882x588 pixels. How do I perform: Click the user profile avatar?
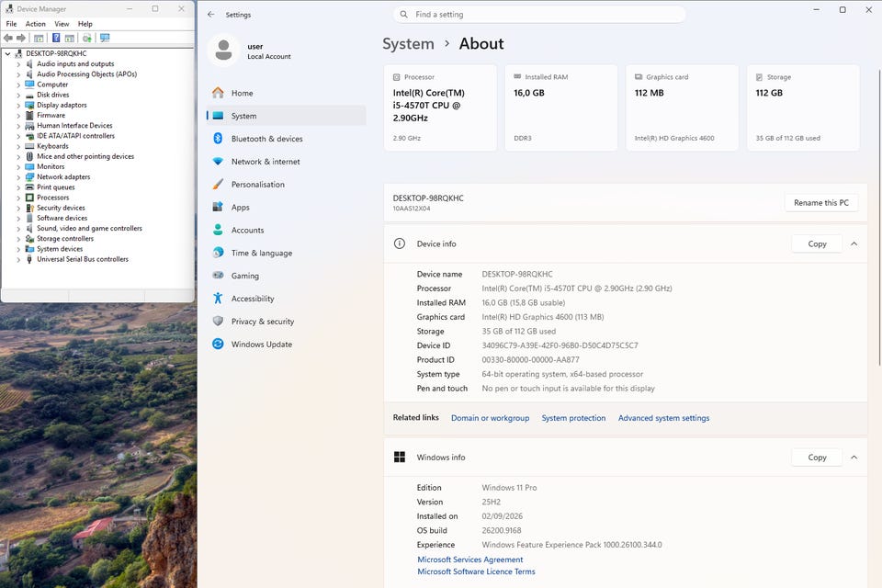click(223, 51)
